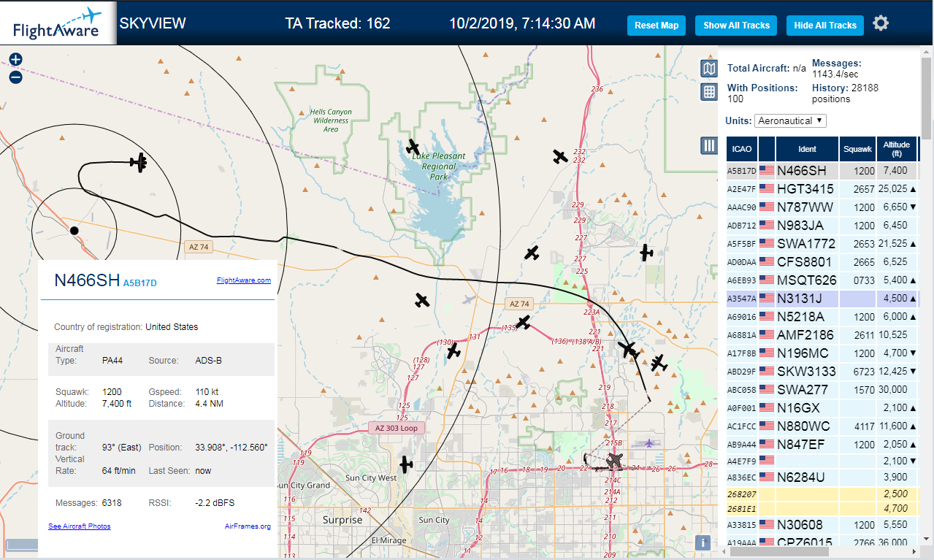934x560 pixels.
Task: Click the SKYVIEW title text
Action: (x=153, y=23)
